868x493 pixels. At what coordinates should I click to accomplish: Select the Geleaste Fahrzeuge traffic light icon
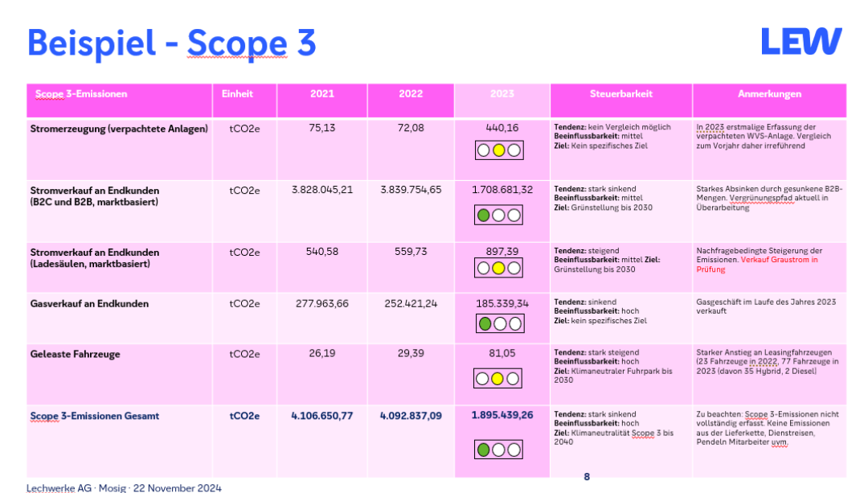point(499,378)
